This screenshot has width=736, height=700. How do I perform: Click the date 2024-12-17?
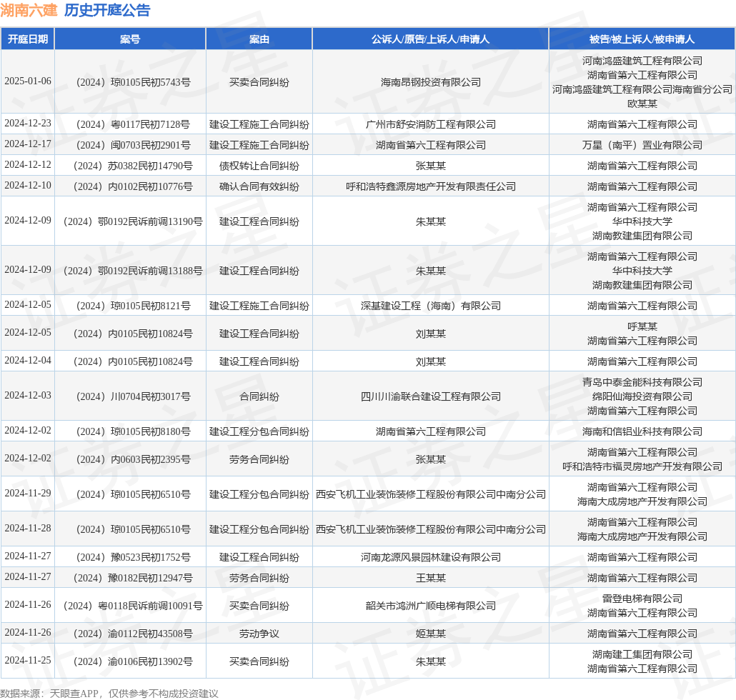pos(28,144)
